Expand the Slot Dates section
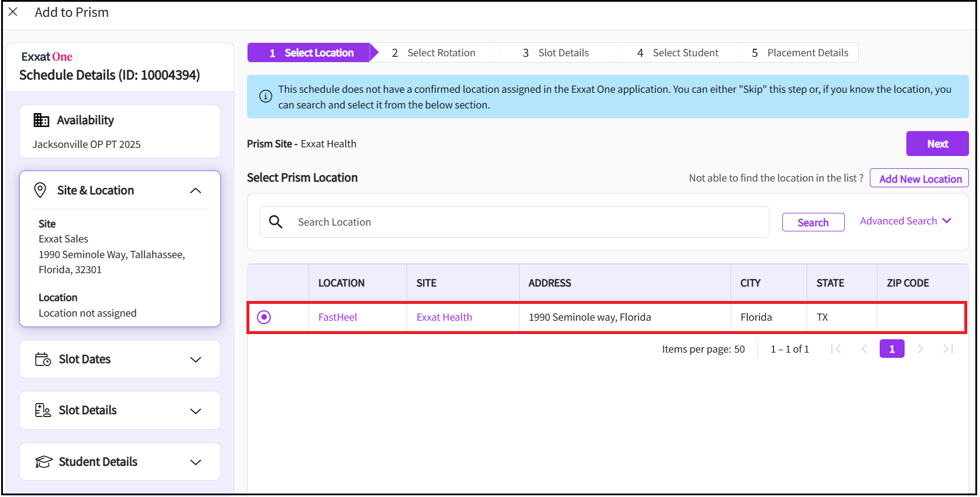980x497 pixels. [196, 360]
